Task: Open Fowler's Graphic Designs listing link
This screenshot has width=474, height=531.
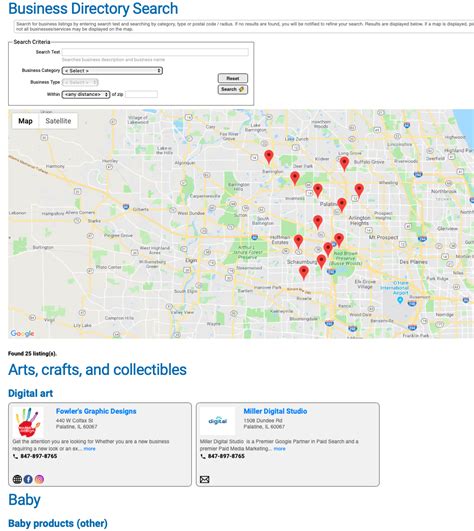Action: click(x=96, y=411)
